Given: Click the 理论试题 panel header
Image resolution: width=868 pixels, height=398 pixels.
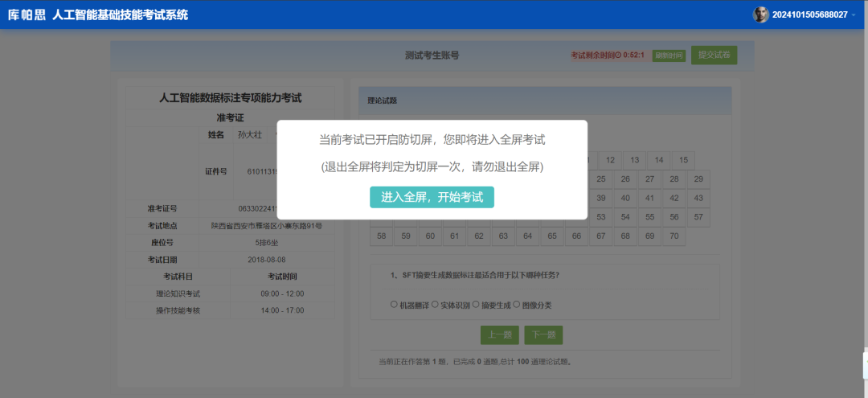Looking at the screenshot, I should [x=545, y=101].
